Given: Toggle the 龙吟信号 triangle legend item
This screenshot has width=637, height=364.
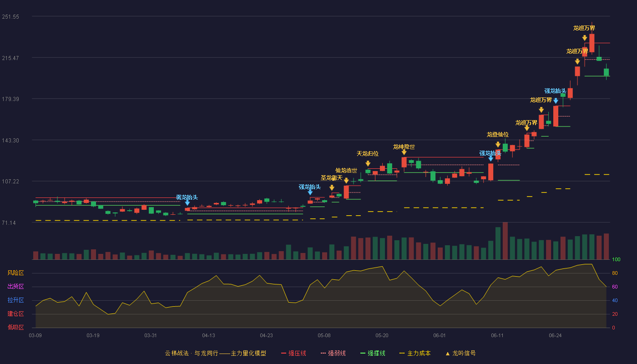Looking at the screenshot, I should click(x=460, y=353).
